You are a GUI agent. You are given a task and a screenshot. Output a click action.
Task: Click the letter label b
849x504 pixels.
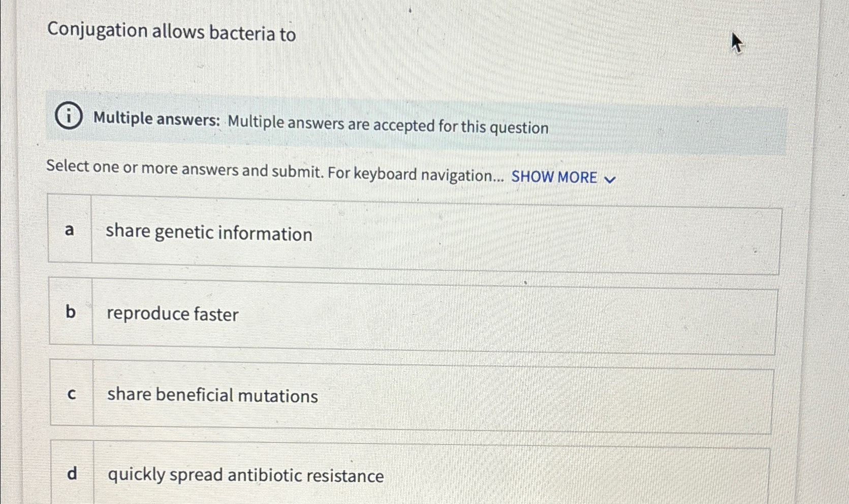click(72, 312)
